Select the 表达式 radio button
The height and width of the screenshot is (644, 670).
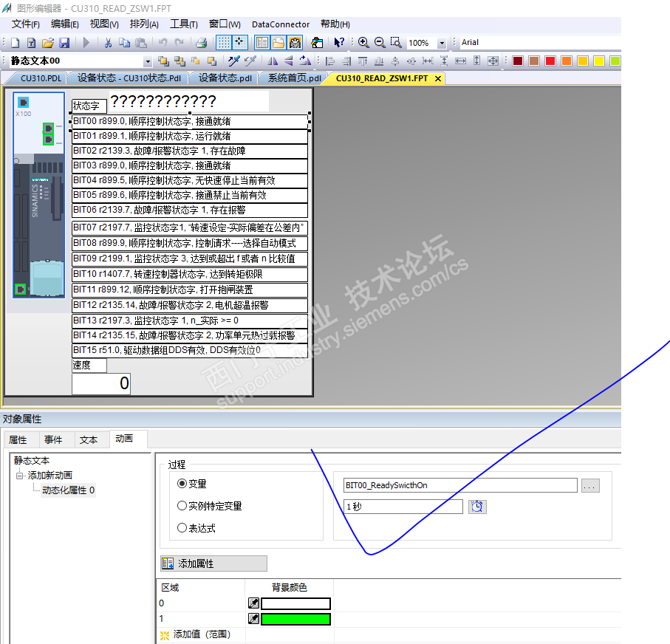tap(182, 528)
